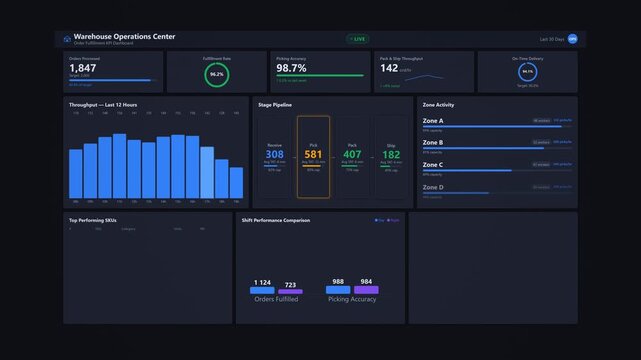Click the Picking Accuracy label under shift bars
The height and width of the screenshot is (360, 641).
click(352, 299)
